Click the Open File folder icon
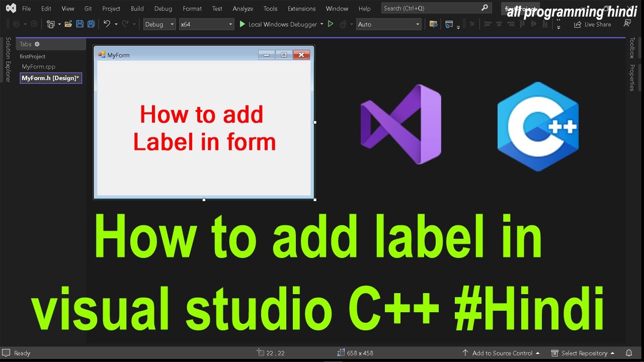 pyautogui.click(x=68, y=24)
